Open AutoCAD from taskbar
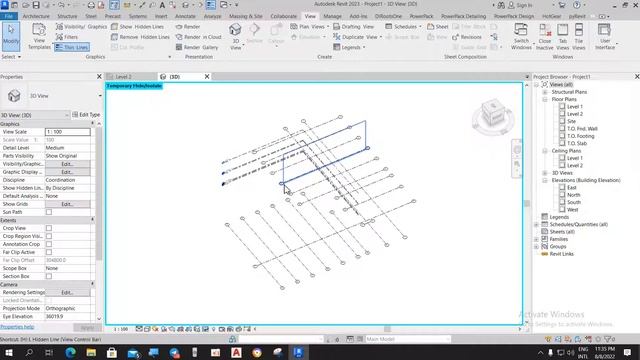The height and width of the screenshot is (360, 640). [236, 352]
